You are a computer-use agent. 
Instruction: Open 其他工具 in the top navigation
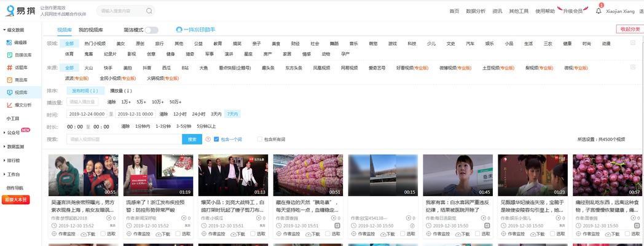pos(519,11)
